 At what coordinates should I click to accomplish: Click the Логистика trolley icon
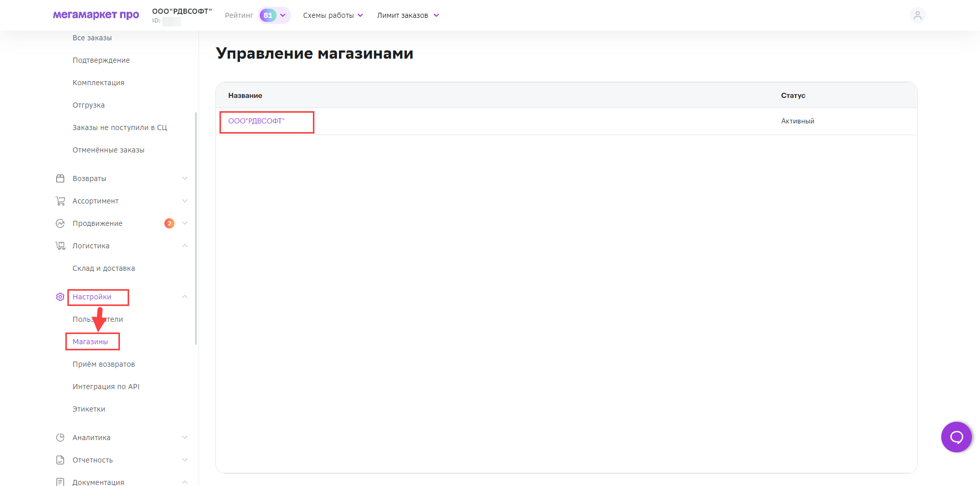tap(60, 246)
